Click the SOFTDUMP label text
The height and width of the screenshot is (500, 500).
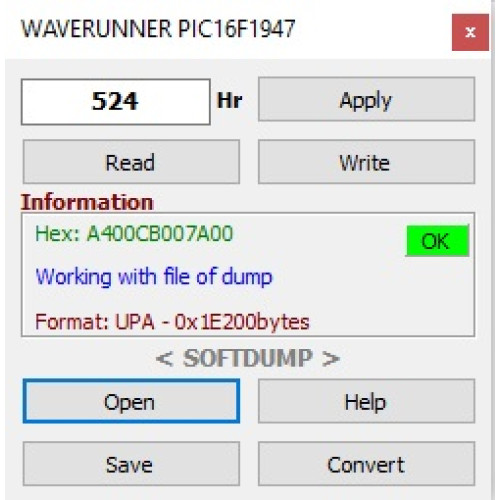pos(248,358)
